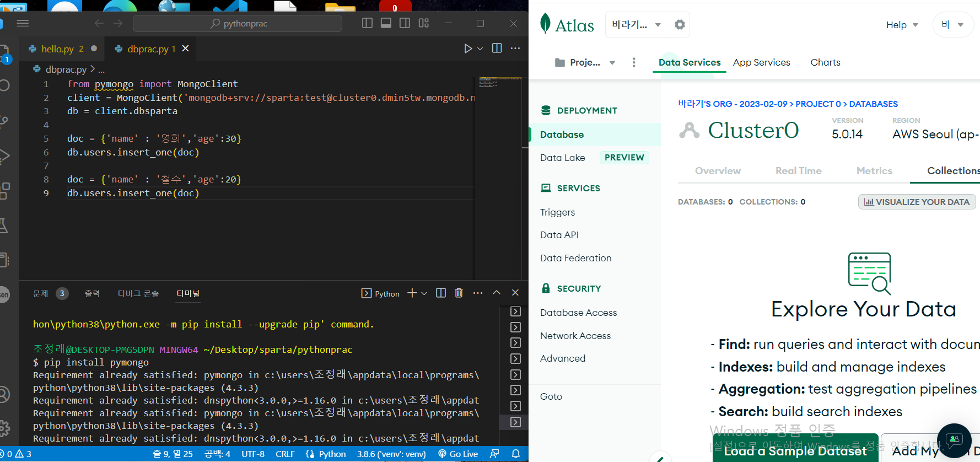
Task: Click the feedback icon beside Go Live
Action: [494, 454]
